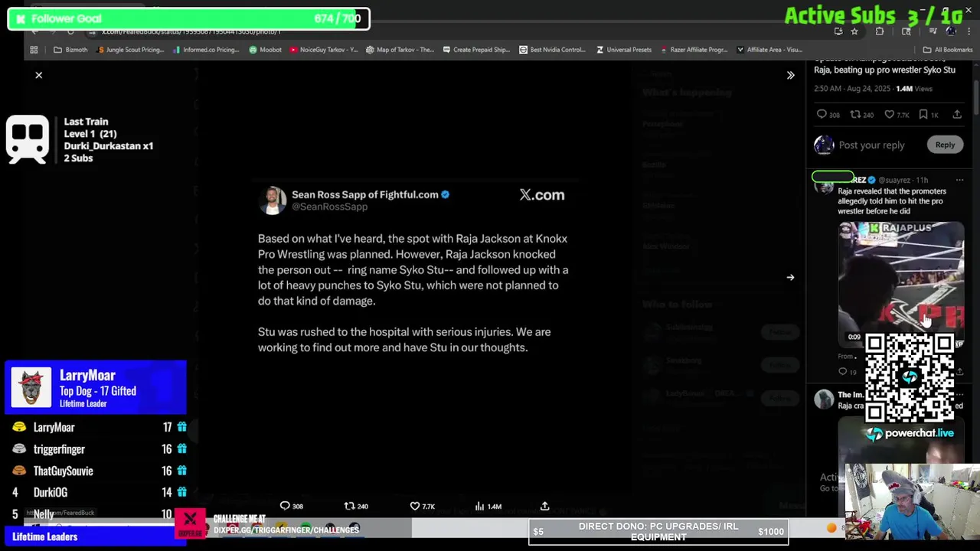Click the verified badge next to suayrez
This screenshot has height=551, width=980.
pos(871,181)
